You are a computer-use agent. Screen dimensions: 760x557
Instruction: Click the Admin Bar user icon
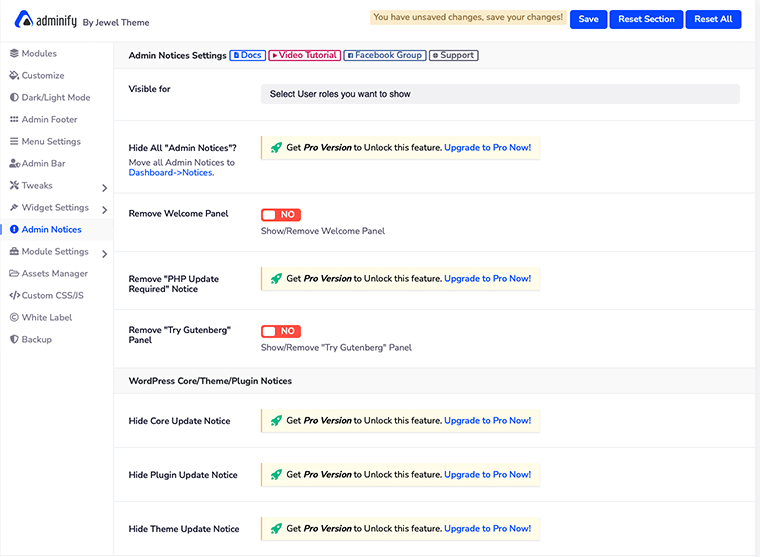point(14,163)
